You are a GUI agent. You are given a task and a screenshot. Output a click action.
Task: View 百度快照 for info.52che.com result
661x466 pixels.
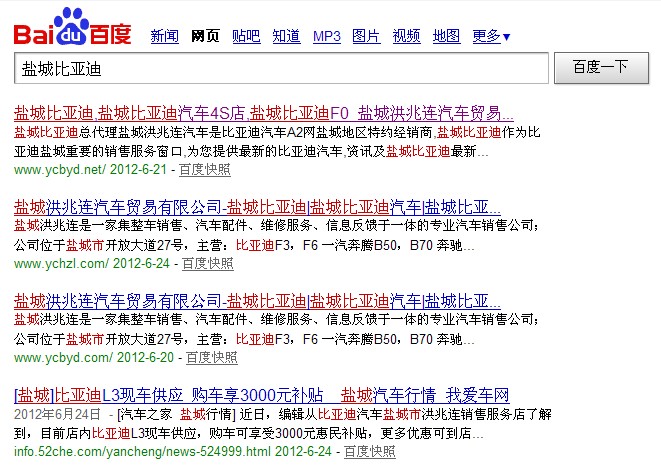[x=368, y=452]
